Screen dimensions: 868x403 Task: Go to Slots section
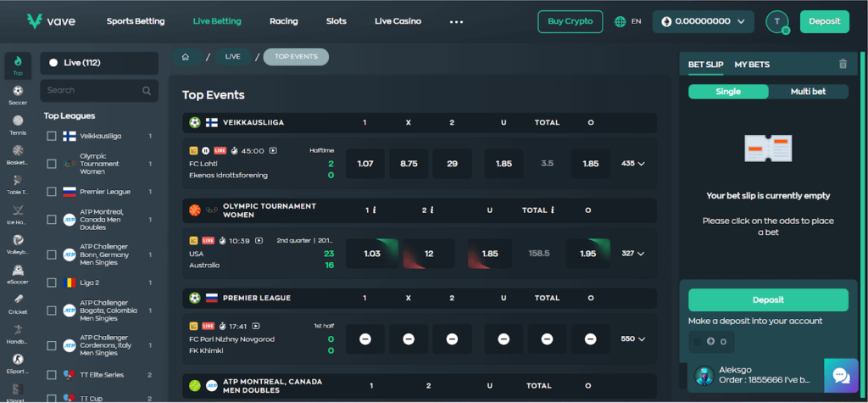pos(336,21)
